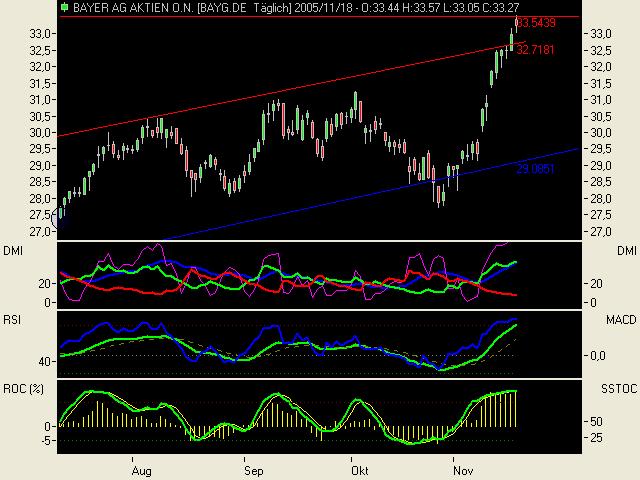Click the green candle icon before BAYER title
The image size is (640, 480).
tap(64, 7)
